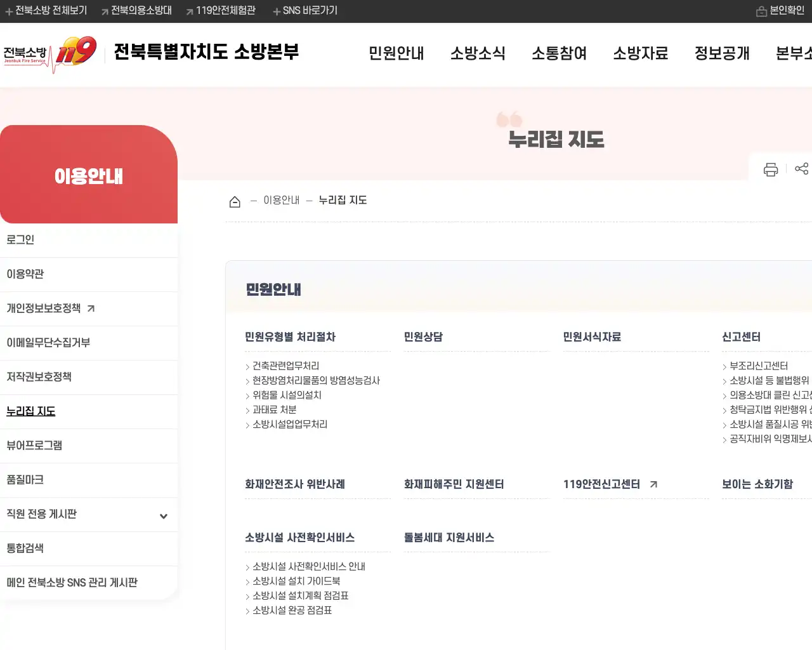Click the print icon above the content area
812x650 pixels.
coord(770,169)
